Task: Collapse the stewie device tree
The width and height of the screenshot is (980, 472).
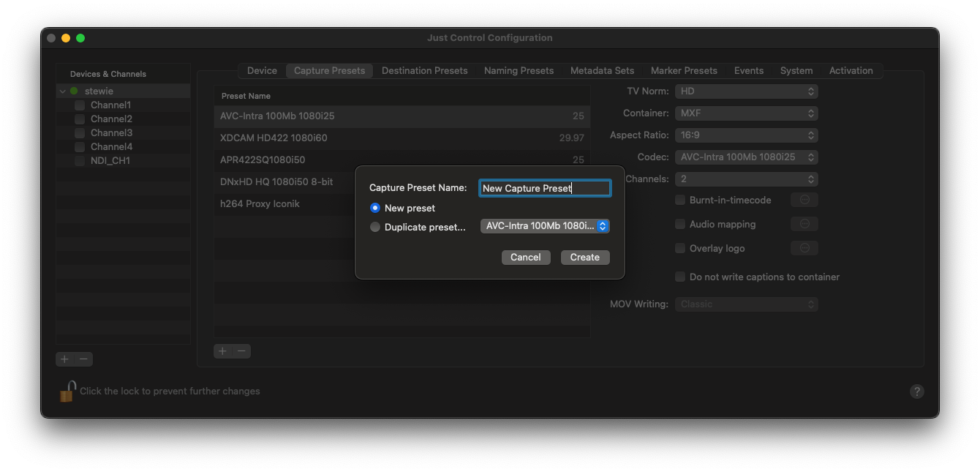Action: pos(63,91)
